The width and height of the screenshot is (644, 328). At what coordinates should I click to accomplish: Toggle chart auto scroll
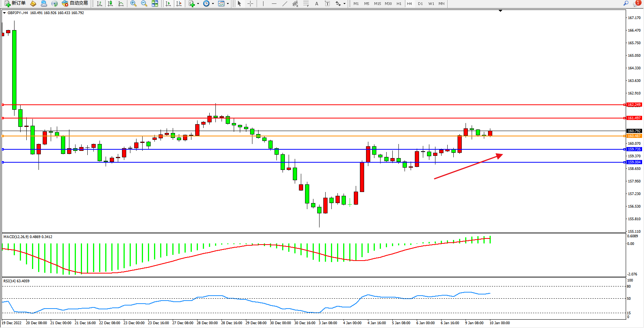(168, 3)
